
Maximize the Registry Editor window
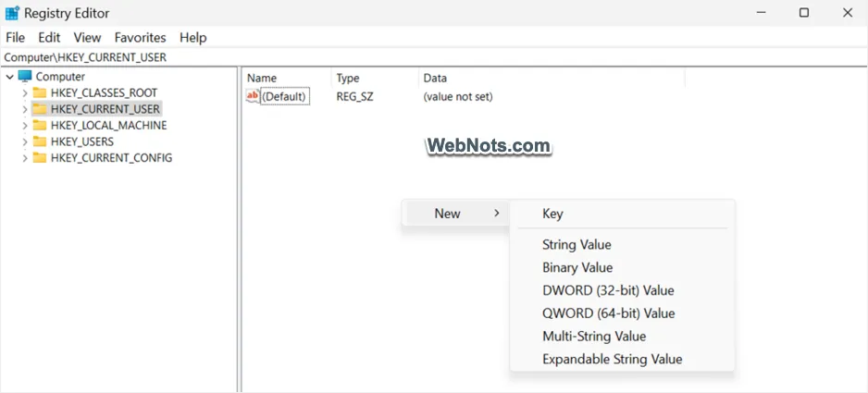coord(804,13)
